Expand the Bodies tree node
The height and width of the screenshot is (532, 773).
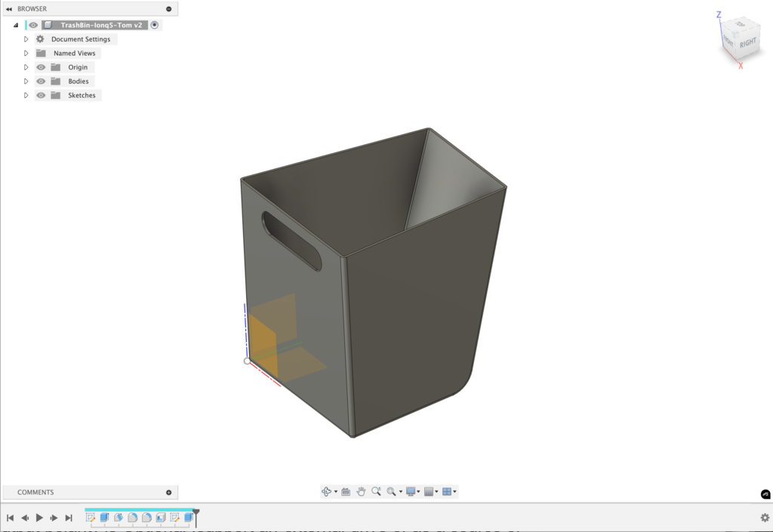tap(26, 81)
